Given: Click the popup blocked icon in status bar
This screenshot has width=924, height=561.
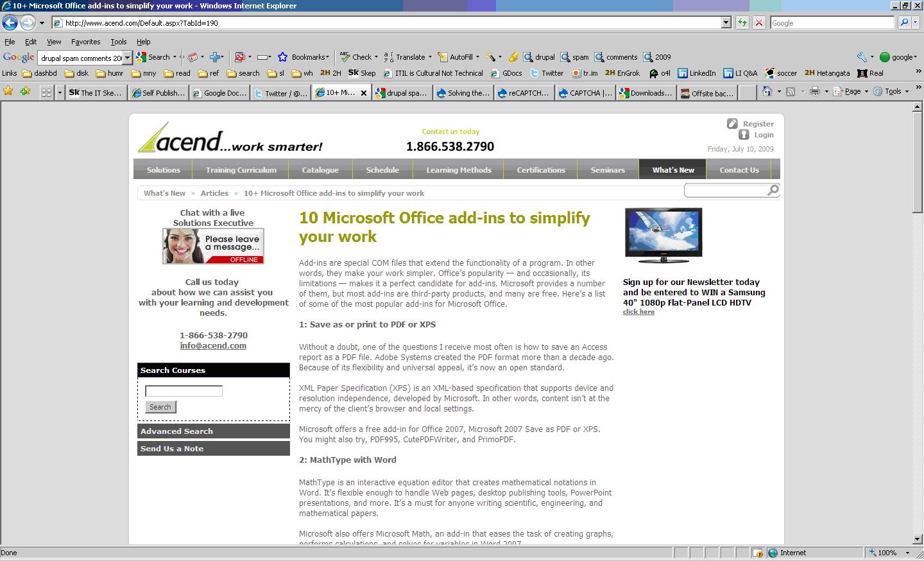Looking at the screenshot, I should [757, 553].
